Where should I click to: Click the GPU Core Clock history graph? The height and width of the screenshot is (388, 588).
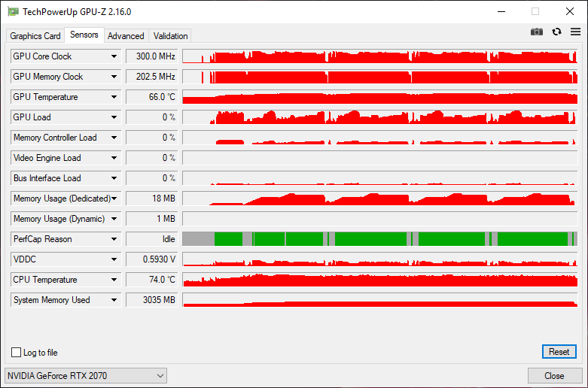[380, 56]
